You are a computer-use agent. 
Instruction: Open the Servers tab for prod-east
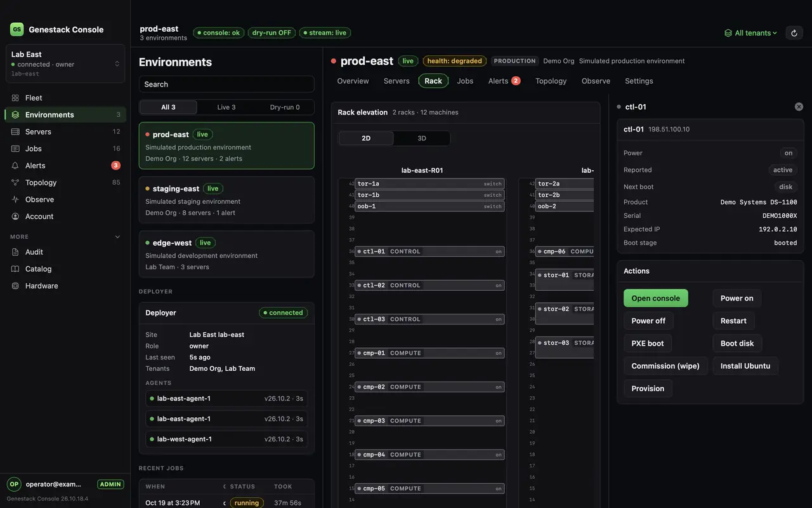396,81
